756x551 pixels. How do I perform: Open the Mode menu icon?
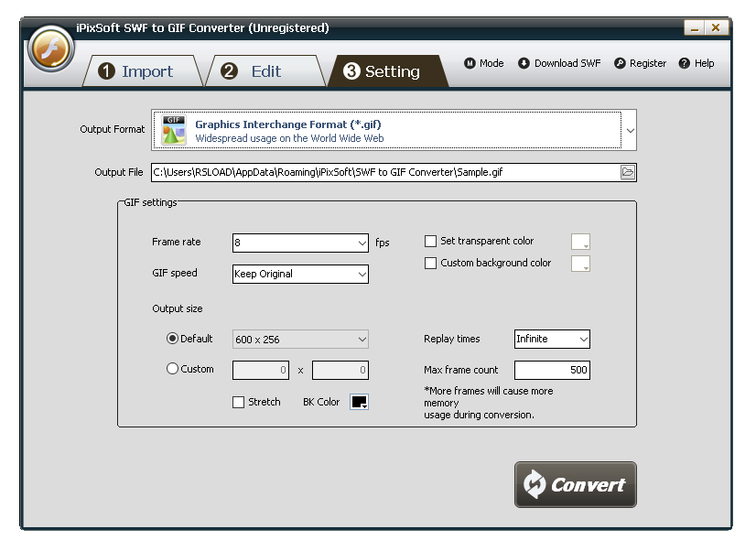(x=469, y=63)
